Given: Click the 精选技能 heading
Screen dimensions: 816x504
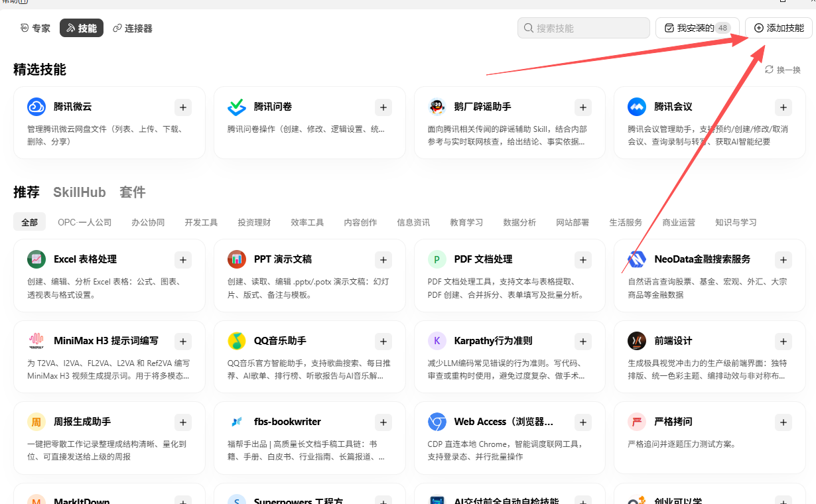Looking at the screenshot, I should click(x=40, y=70).
